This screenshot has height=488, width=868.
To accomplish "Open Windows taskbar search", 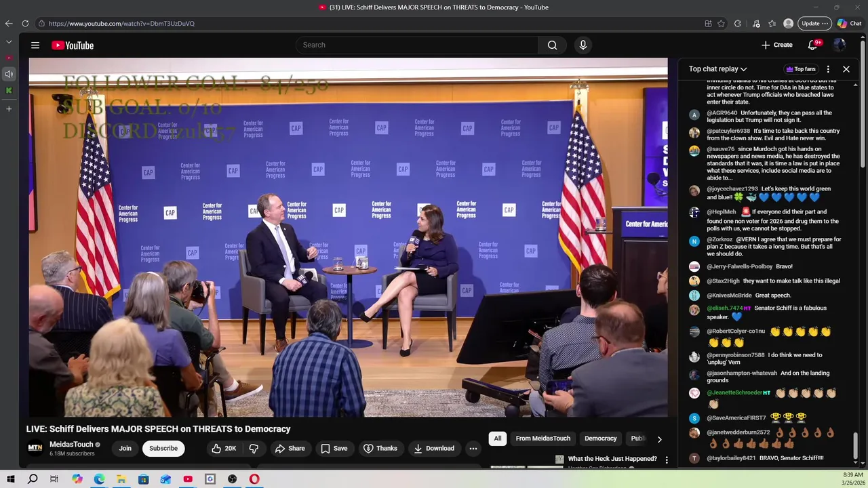I will pos(33,479).
